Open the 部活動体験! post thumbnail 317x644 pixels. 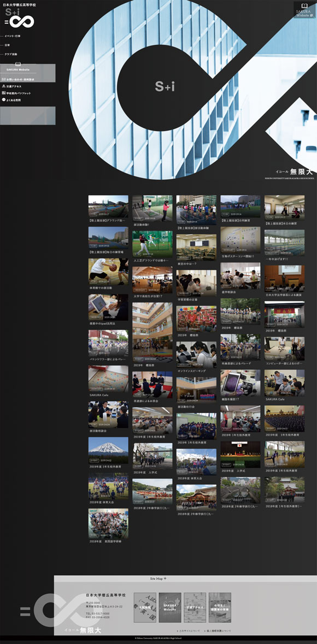[x=152, y=208]
